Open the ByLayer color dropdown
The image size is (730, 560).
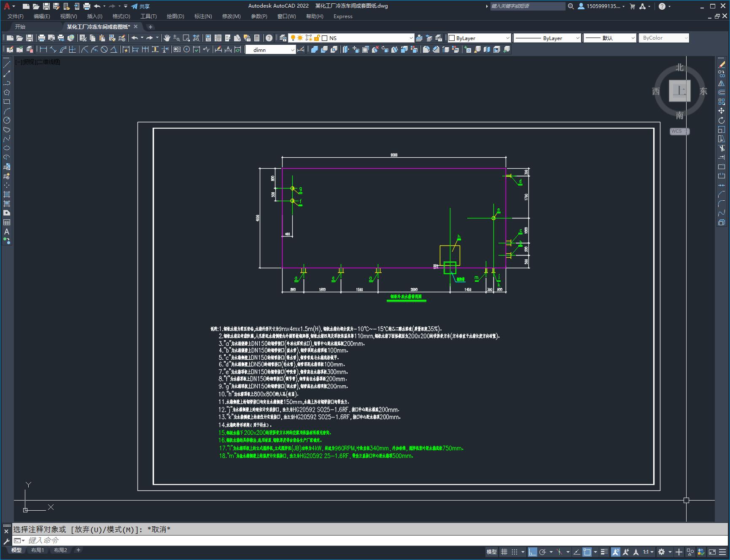pyautogui.click(x=479, y=38)
